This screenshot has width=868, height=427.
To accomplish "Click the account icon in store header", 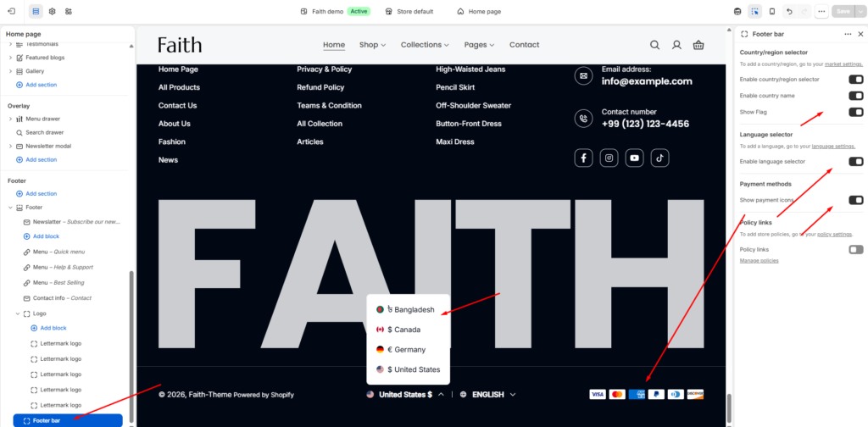I will [x=676, y=45].
